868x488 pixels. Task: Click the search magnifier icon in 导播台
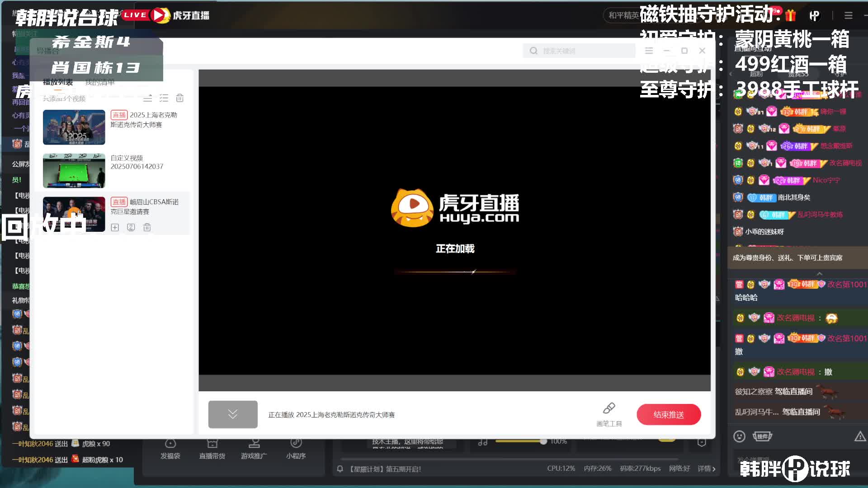pyautogui.click(x=533, y=51)
